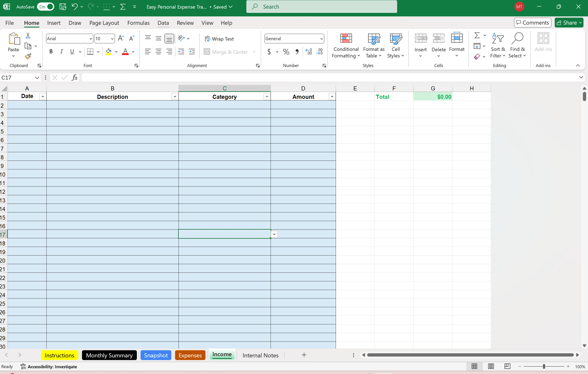Decrease font size with the smaller A icon
This screenshot has height=374, width=588.
pyautogui.click(x=132, y=38)
